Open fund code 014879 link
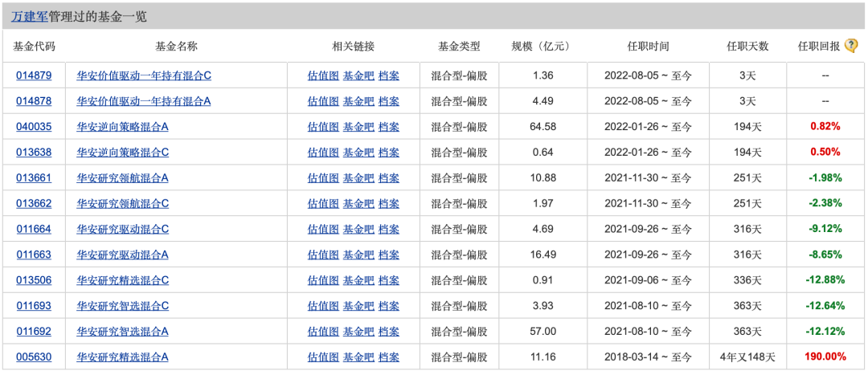This screenshot has height=375, width=868. (x=34, y=75)
